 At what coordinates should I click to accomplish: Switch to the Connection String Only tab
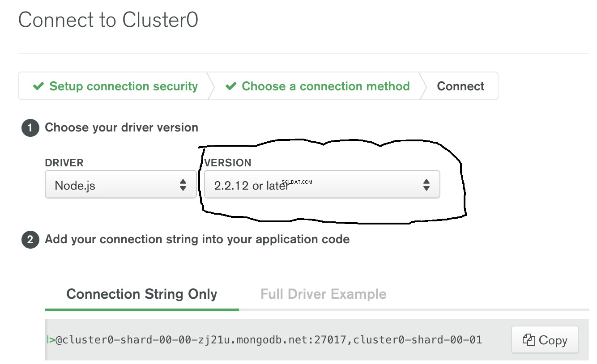pos(142,294)
